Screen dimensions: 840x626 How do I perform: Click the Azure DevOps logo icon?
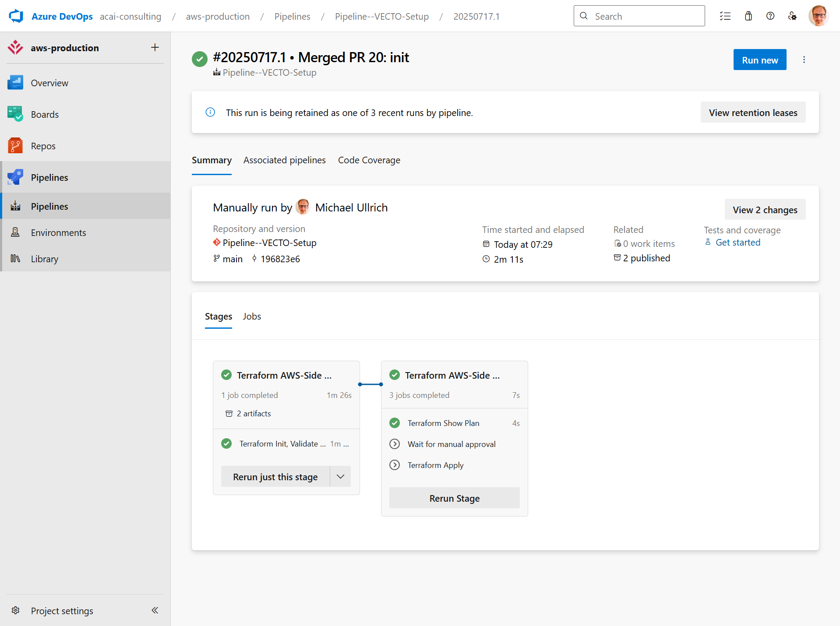[16, 16]
